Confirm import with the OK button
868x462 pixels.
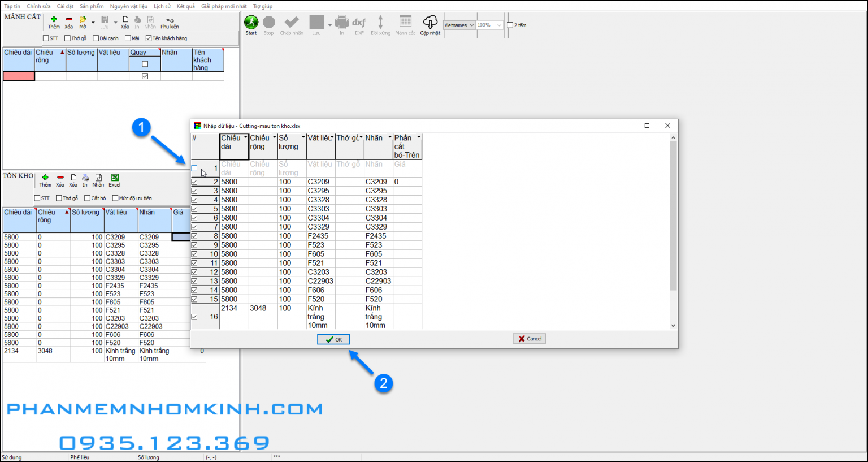(333, 339)
